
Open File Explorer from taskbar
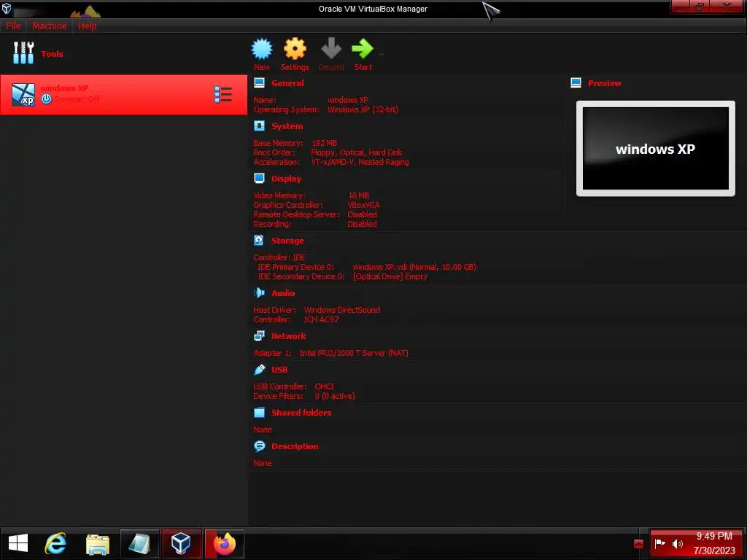[x=98, y=544]
